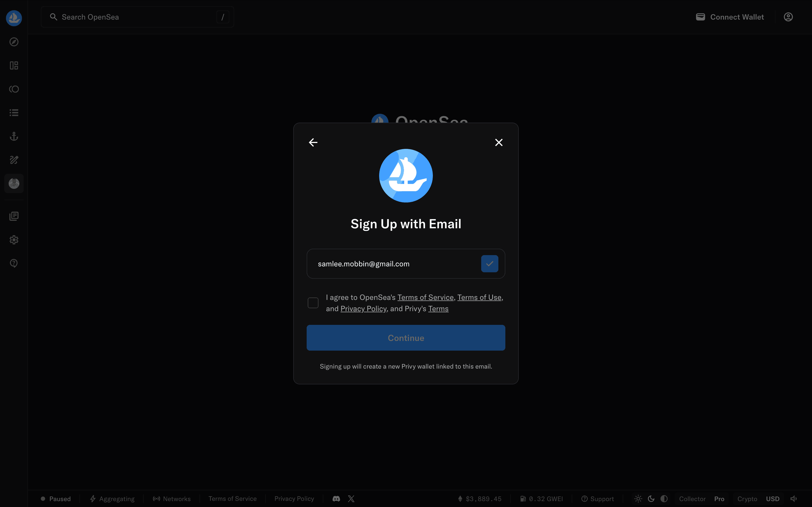Click the Discord icon in footer

tap(336, 499)
